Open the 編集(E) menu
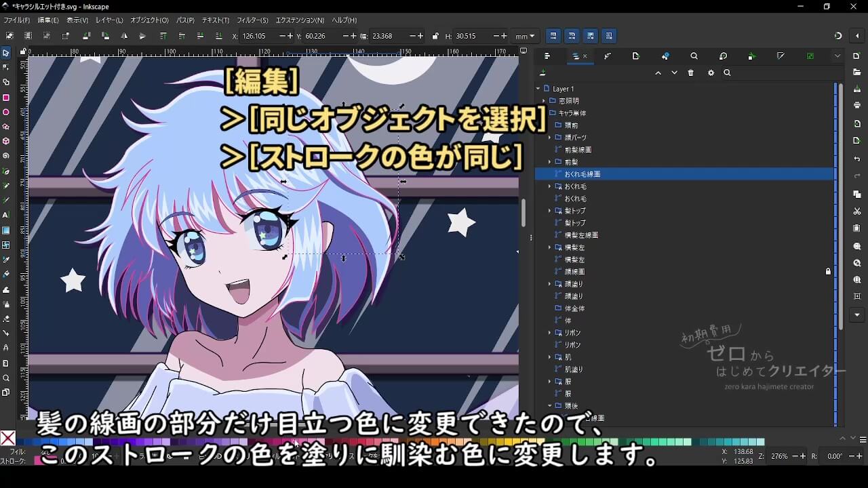Screen dimensions: 868x488 pos(47,20)
